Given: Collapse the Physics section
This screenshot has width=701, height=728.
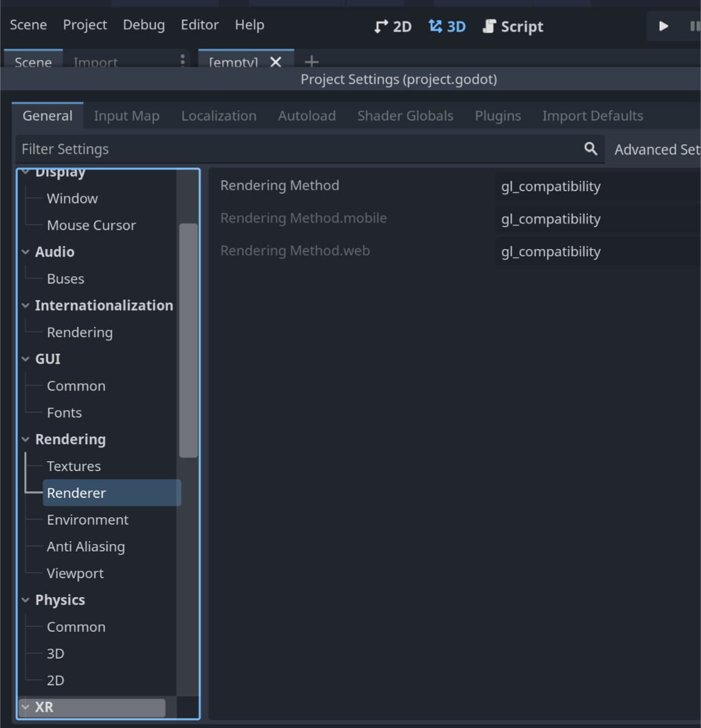Looking at the screenshot, I should click(26, 600).
